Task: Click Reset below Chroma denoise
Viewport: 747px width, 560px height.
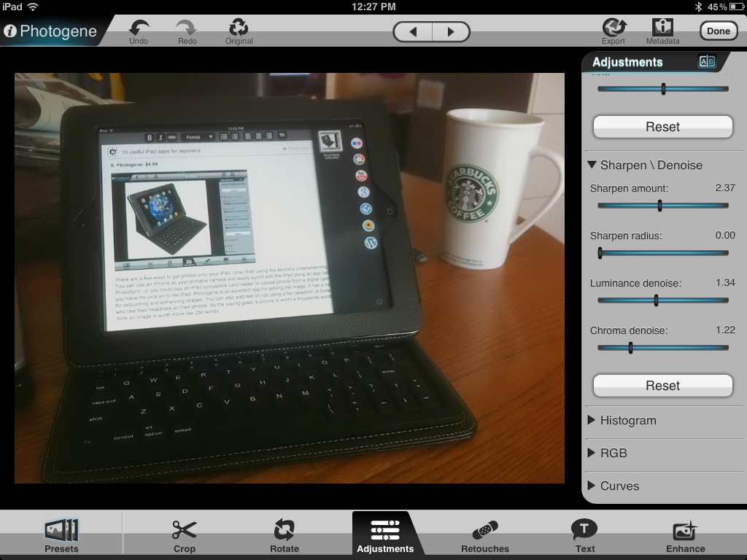Action: click(x=662, y=386)
